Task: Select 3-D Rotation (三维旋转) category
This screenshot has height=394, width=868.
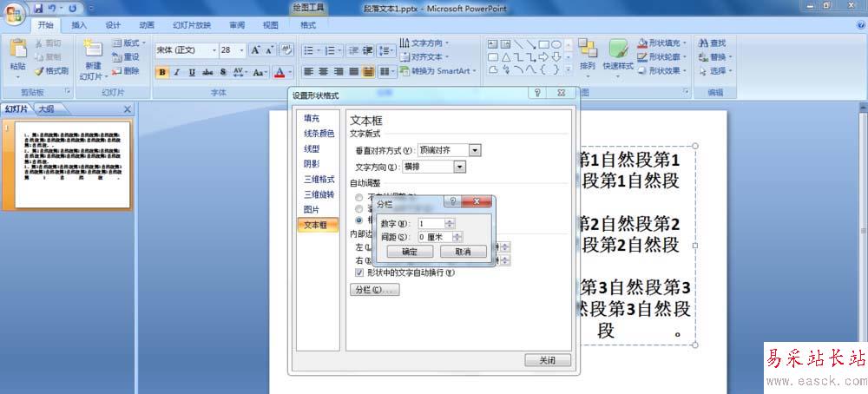Action: [x=319, y=194]
